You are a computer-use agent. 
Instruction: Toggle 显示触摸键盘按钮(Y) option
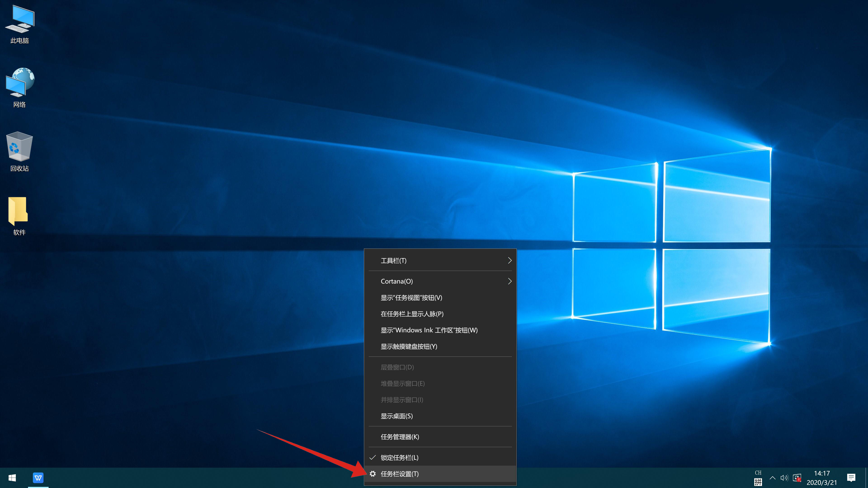440,347
